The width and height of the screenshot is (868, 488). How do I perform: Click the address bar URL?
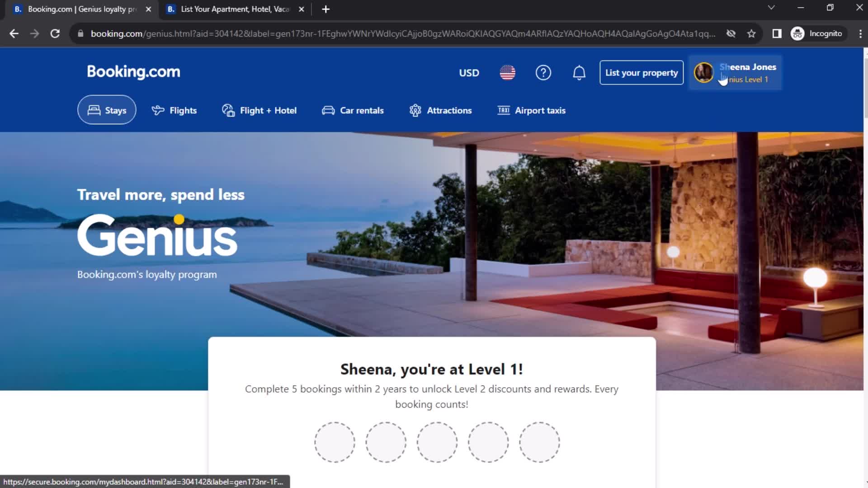403,33
